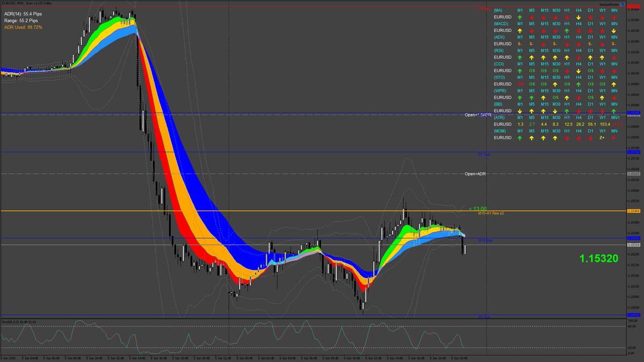The image size is (644, 362).
Task: Click the yellow down arrow under CCI H4
Action: 579,71
